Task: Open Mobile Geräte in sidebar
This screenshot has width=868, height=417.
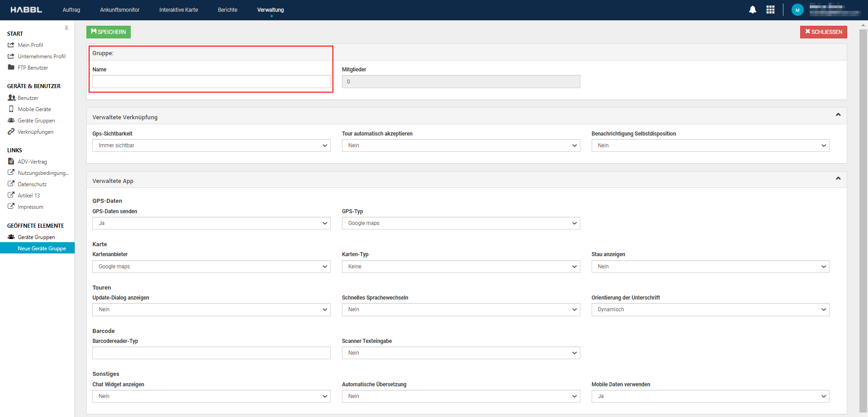Action: (34, 109)
